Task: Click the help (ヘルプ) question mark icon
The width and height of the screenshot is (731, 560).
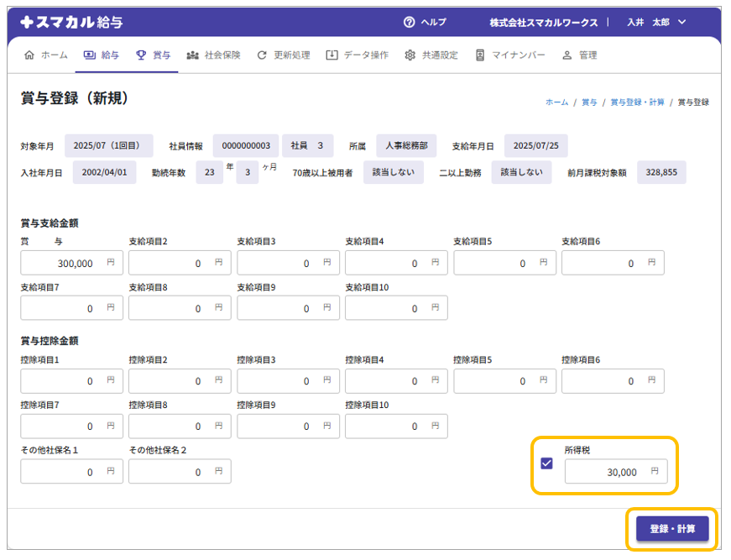Action: point(410,23)
